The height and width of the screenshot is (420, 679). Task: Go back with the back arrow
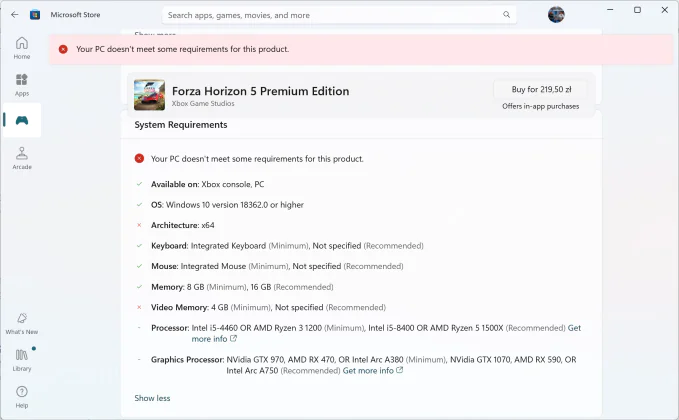pos(15,15)
